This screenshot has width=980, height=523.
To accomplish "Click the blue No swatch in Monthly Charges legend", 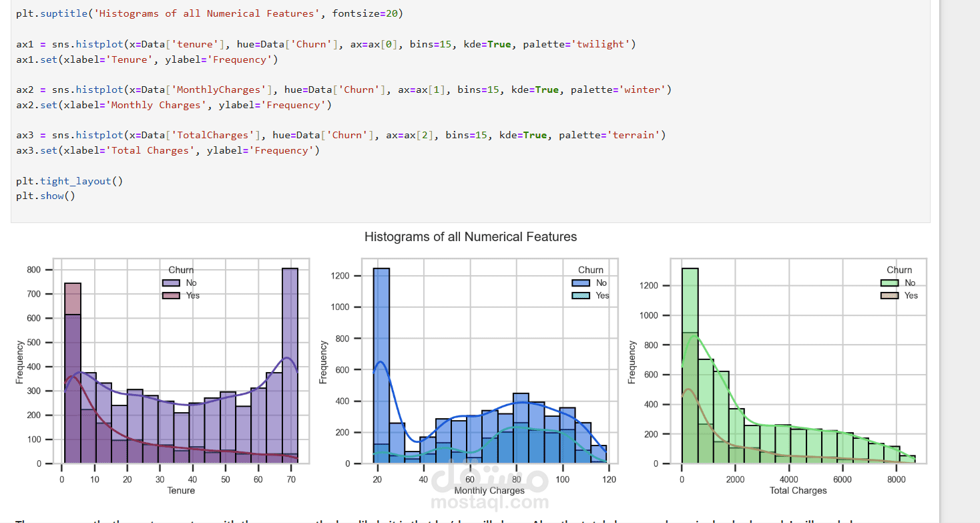I will [581, 283].
